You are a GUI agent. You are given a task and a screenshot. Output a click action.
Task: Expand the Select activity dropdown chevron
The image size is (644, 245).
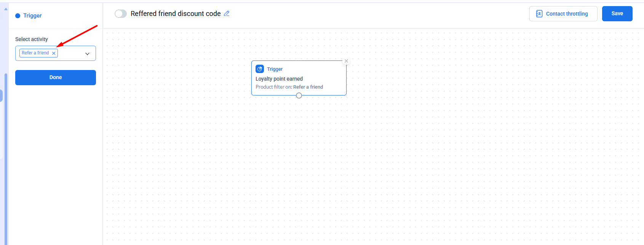87,54
